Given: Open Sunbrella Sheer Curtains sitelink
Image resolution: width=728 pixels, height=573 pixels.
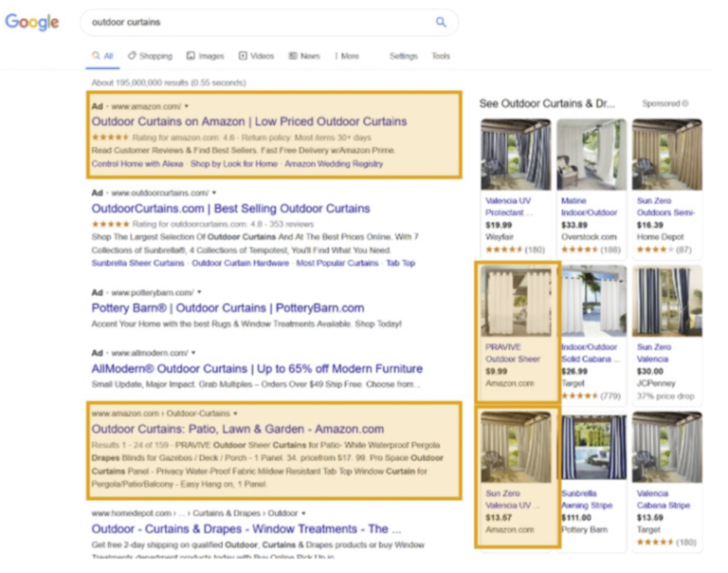Looking at the screenshot, I should tap(138, 263).
